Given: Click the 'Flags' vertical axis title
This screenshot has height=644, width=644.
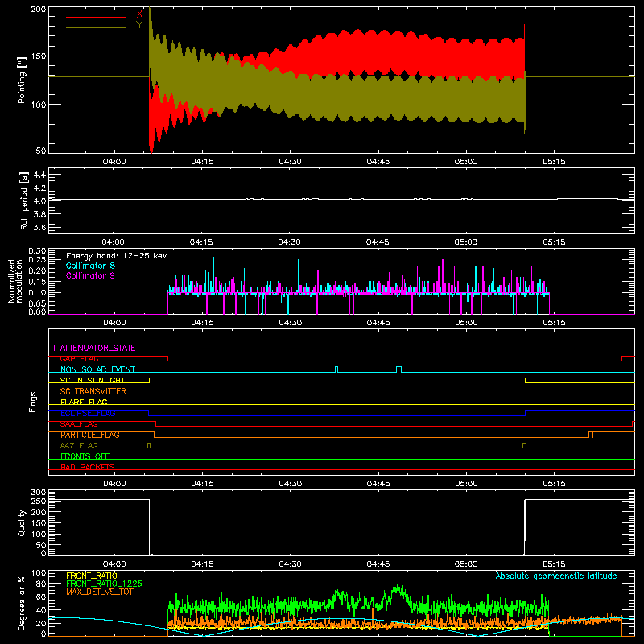Looking at the screenshot, I should [33, 402].
